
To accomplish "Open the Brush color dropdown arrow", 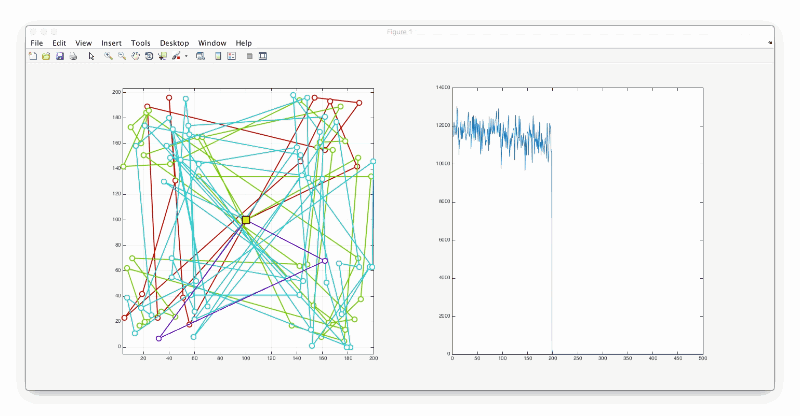I will click(x=186, y=56).
